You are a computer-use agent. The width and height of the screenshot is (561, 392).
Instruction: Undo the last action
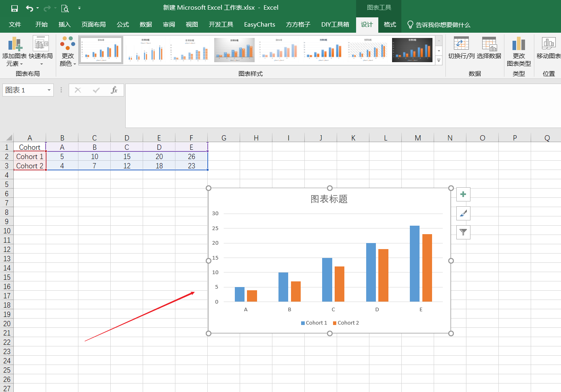coord(30,8)
